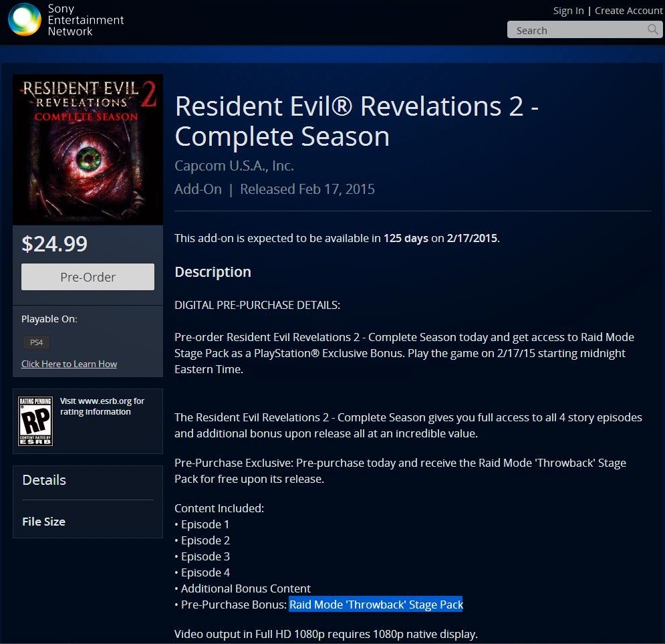The width and height of the screenshot is (665, 644).
Task: Click the File Size details entry
Action: click(x=43, y=522)
